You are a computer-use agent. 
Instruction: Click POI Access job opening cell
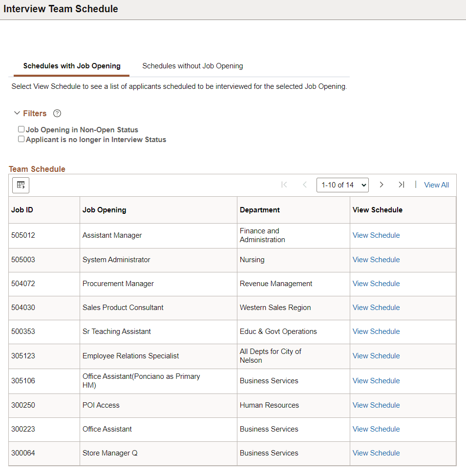pos(158,405)
